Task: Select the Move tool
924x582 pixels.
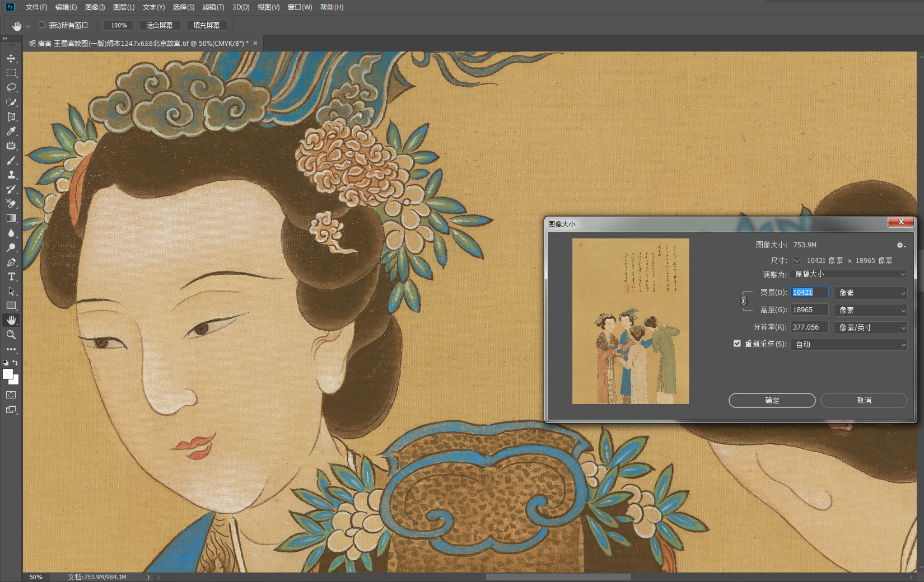Action: pyautogui.click(x=11, y=58)
